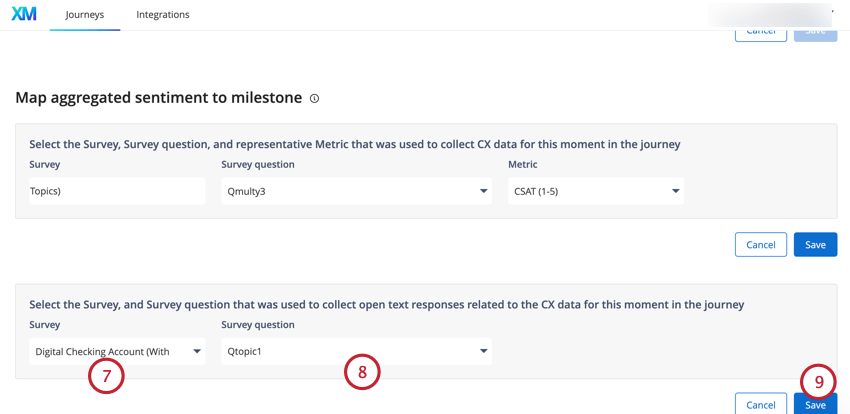This screenshot has width=850, height=414.
Task: Cancel the CX data metric mapping
Action: pyautogui.click(x=761, y=244)
